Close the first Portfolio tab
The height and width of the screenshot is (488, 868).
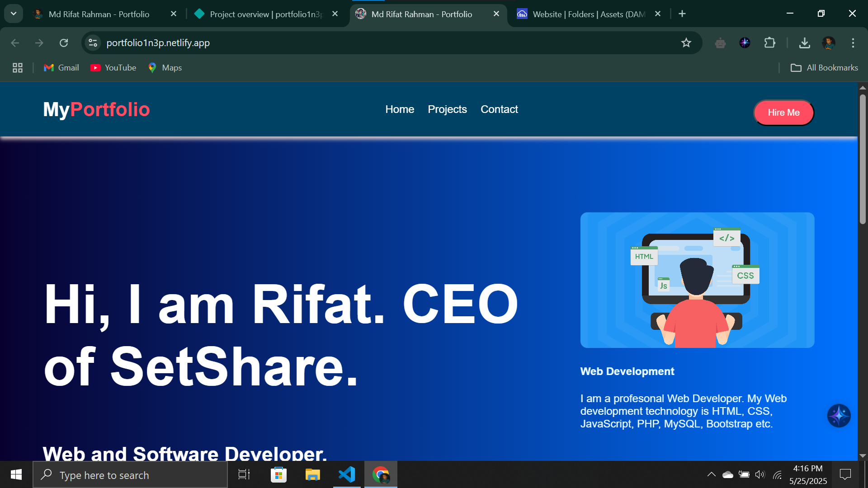coord(174,14)
